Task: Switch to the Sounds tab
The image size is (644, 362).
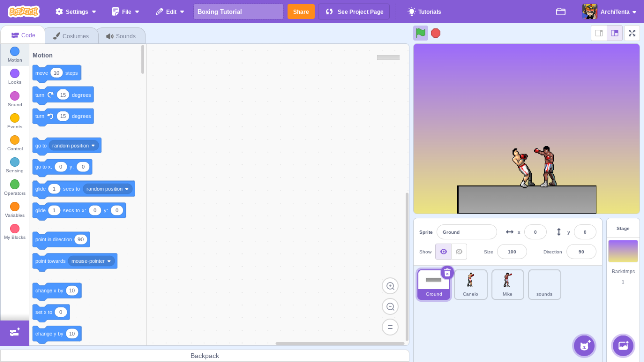Action: [121, 36]
